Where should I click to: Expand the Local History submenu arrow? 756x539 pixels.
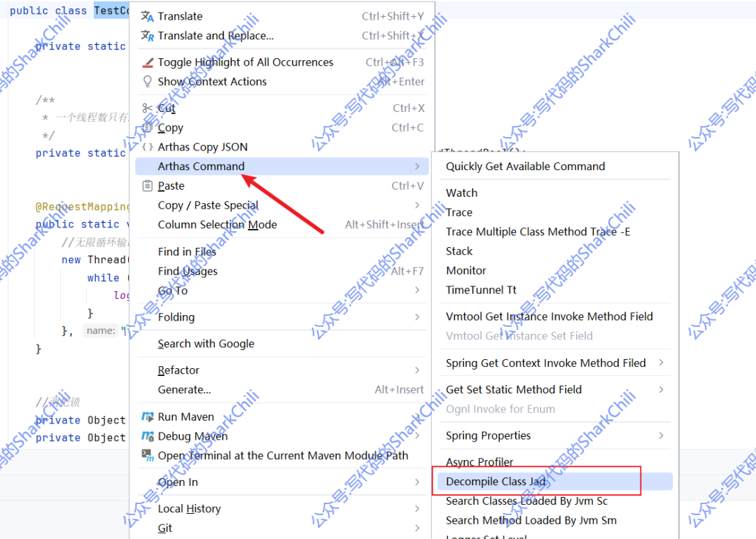tap(417, 509)
